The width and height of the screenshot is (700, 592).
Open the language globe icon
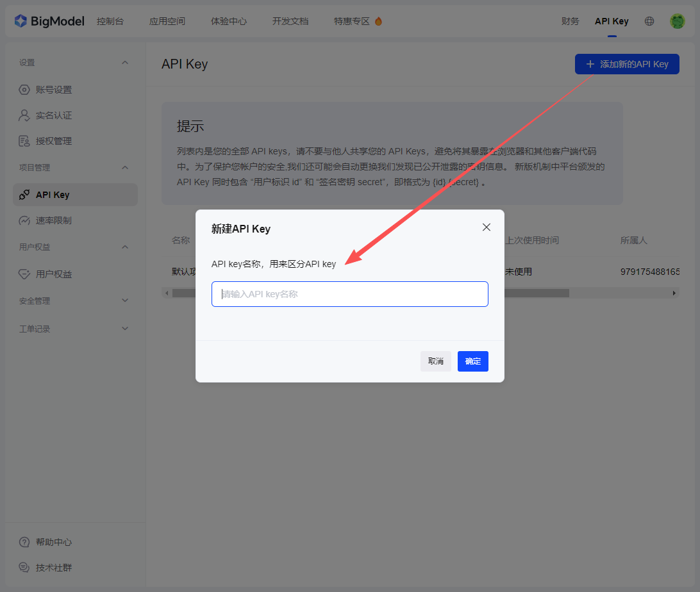click(649, 21)
